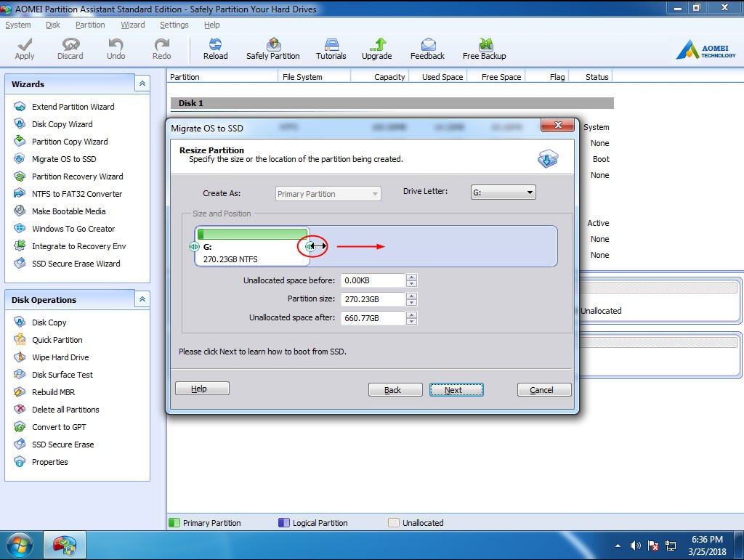Click the Partition size input field
Image resolution: width=744 pixels, height=560 pixels.
tap(373, 299)
